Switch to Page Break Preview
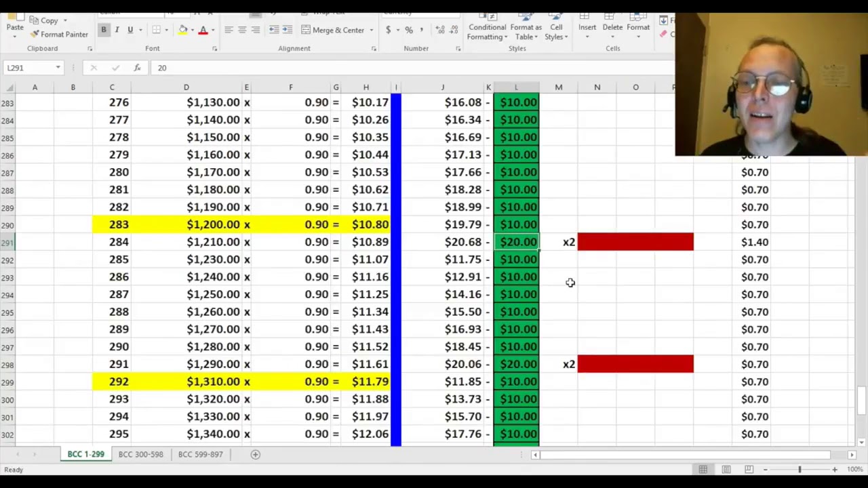 [x=749, y=470]
